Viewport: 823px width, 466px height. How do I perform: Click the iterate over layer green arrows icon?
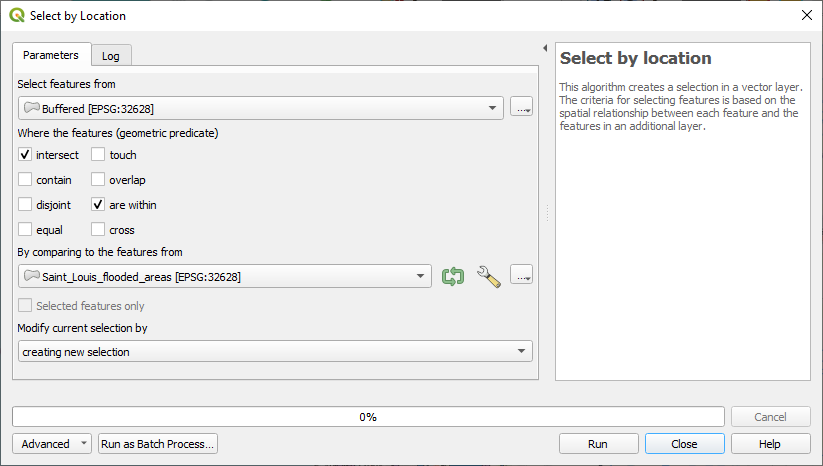(453, 277)
